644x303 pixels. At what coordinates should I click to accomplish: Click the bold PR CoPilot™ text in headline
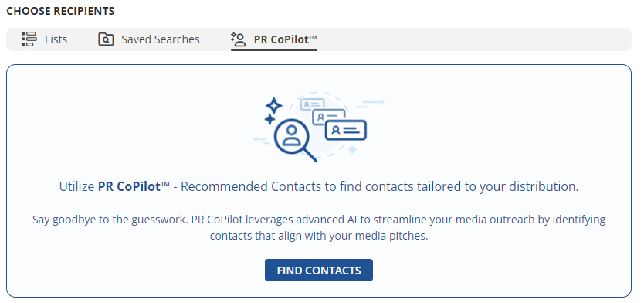134,186
